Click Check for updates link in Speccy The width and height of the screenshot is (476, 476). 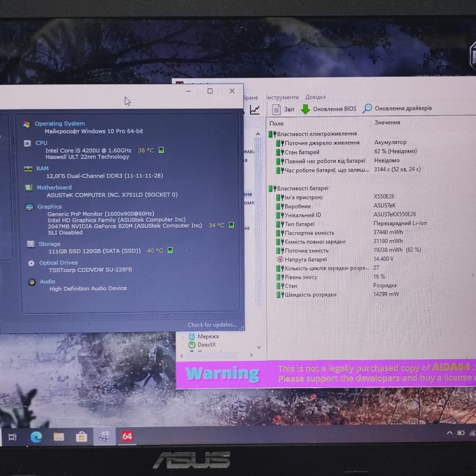tap(212, 325)
